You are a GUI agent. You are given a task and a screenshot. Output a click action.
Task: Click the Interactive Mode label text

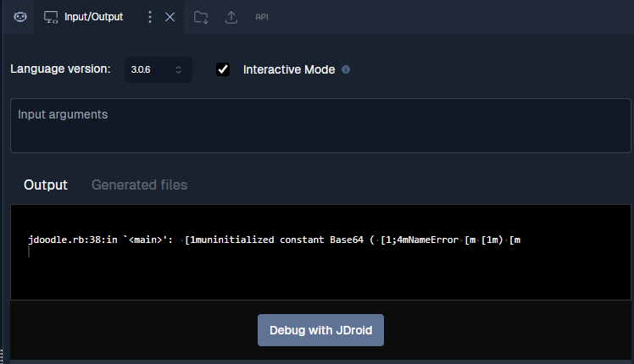point(288,69)
